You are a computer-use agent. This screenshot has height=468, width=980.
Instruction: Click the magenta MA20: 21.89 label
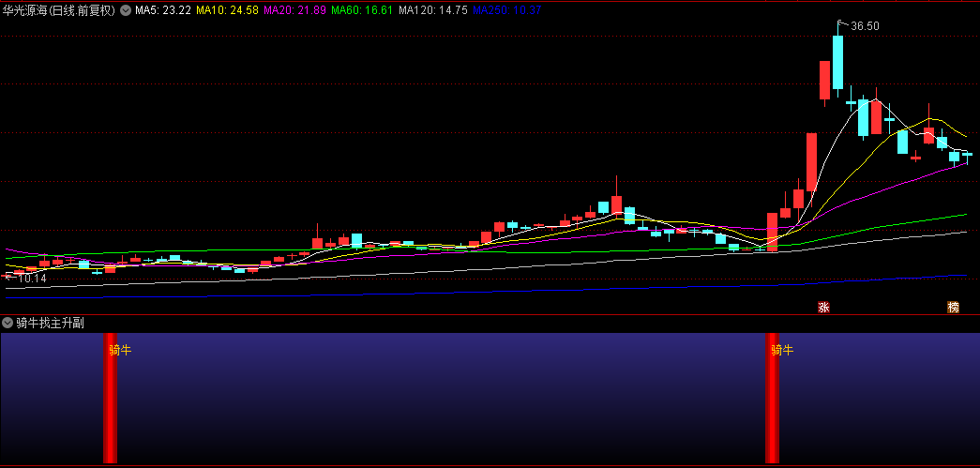coord(295,10)
